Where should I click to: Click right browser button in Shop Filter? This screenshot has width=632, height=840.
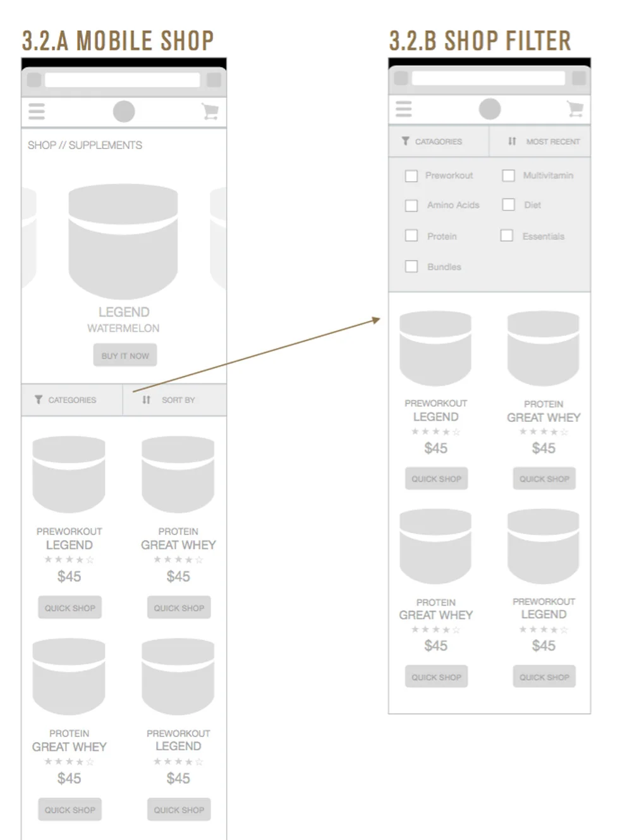coord(579,78)
